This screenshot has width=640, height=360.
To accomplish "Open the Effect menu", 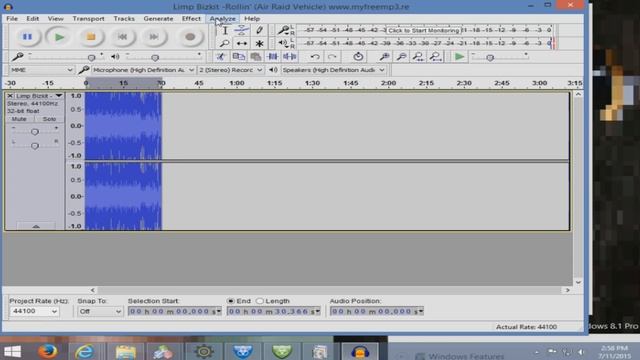I will (191, 19).
